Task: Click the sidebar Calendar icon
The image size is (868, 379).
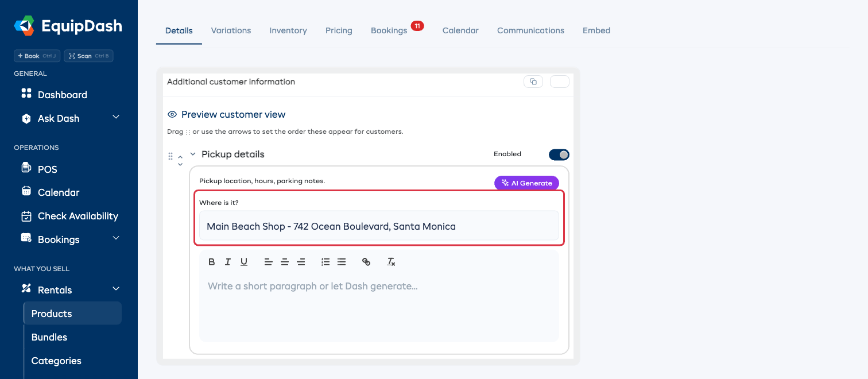Action: pos(26,191)
